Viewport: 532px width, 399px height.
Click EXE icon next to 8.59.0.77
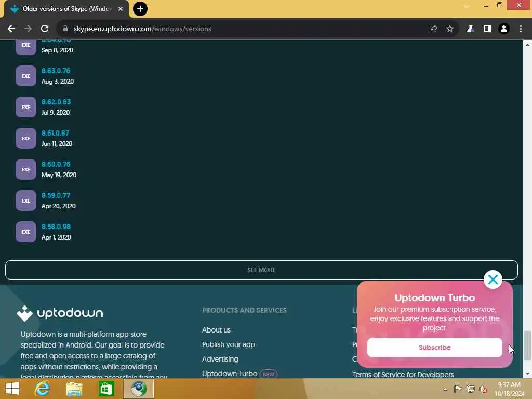pos(26,201)
